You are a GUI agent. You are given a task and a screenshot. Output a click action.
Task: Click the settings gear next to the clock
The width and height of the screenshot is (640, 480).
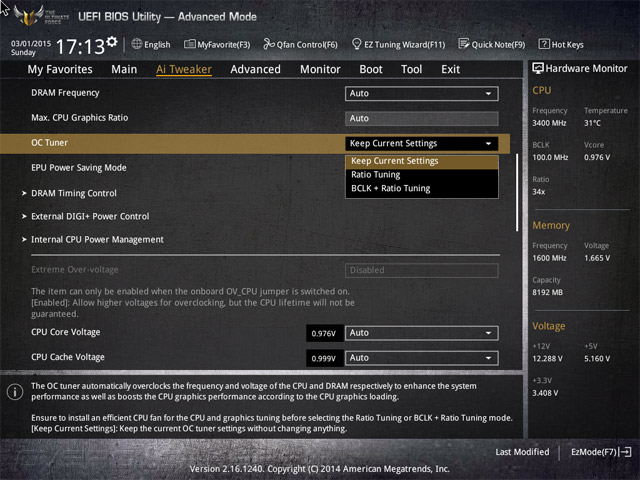(112, 42)
